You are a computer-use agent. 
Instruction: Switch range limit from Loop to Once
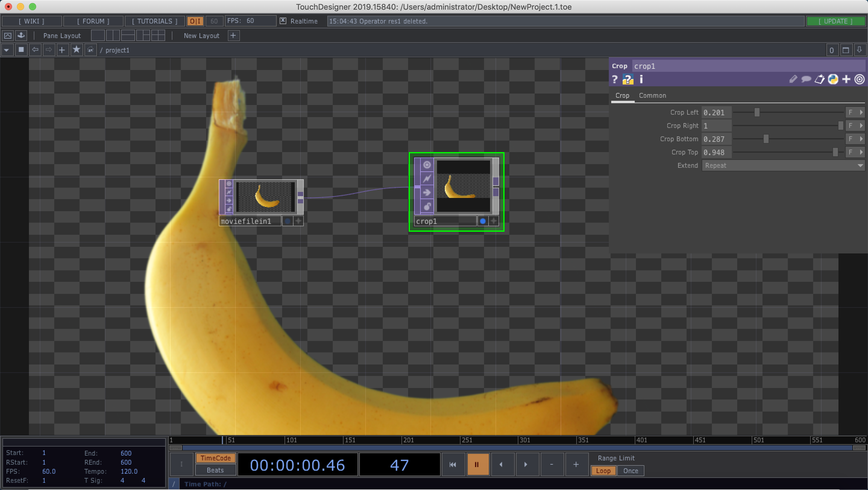click(x=630, y=471)
